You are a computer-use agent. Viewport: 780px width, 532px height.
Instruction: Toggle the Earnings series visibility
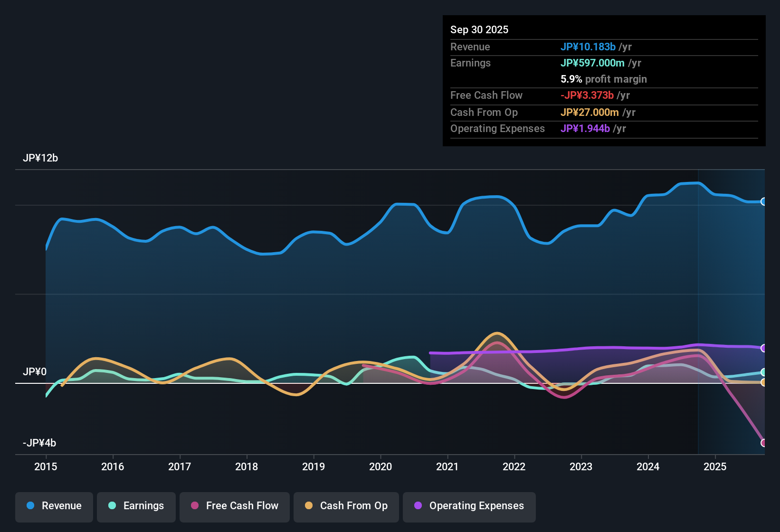point(136,506)
